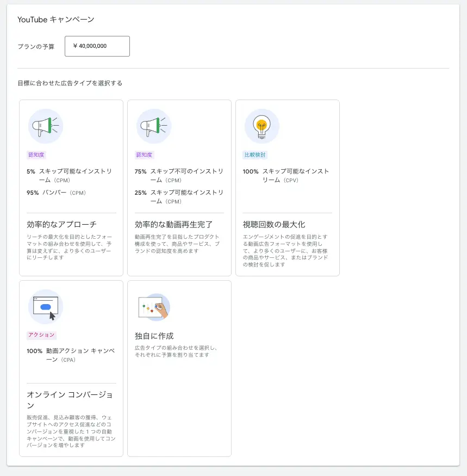Choose the 効率的な動画再生完了 title
The image size is (467, 476).
173,224
